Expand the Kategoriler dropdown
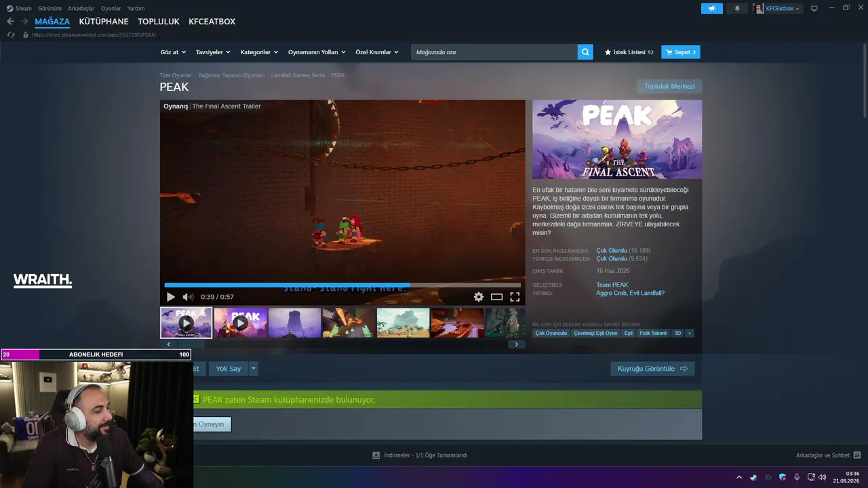 260,52
